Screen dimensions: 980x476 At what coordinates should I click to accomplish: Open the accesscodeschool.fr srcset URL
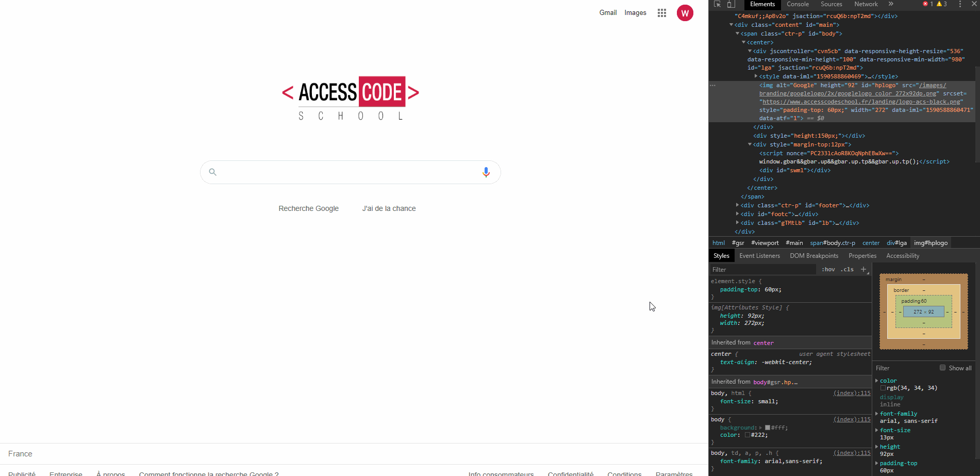coord(862,102)
